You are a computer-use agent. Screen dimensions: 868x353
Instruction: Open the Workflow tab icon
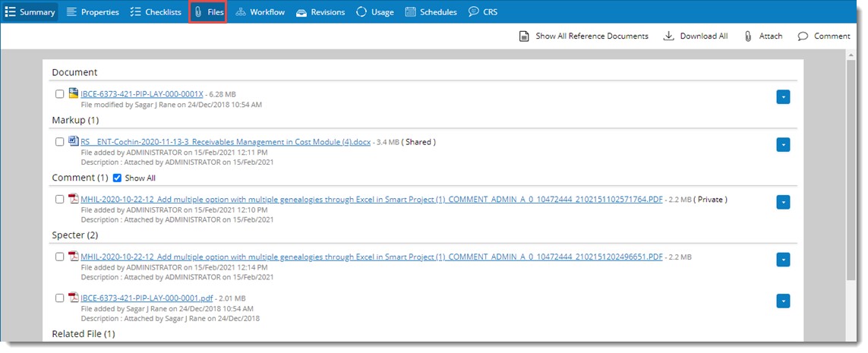[x=241, y=12]
